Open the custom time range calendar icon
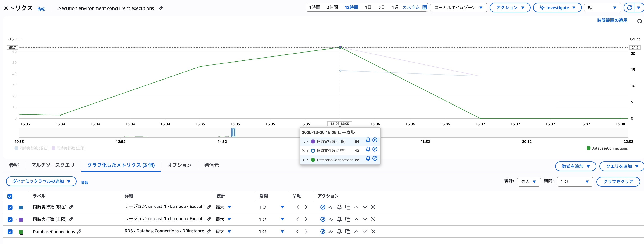Image resolution: width=644 pixels, height=244 pixels. coord(424,7)
